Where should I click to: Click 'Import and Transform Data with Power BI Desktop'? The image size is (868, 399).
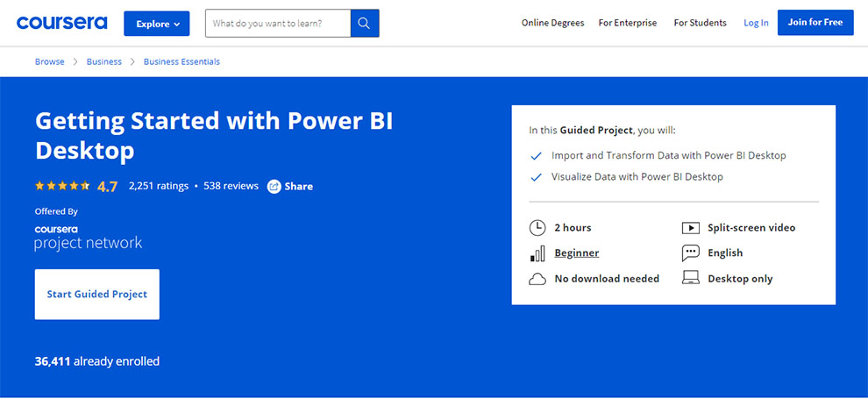[669, 155]
